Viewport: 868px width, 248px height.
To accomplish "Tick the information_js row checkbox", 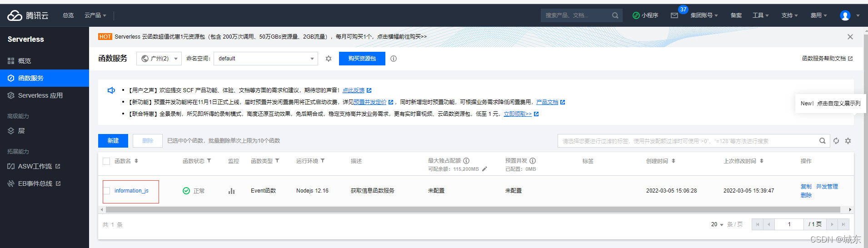I will coord(106,191).
